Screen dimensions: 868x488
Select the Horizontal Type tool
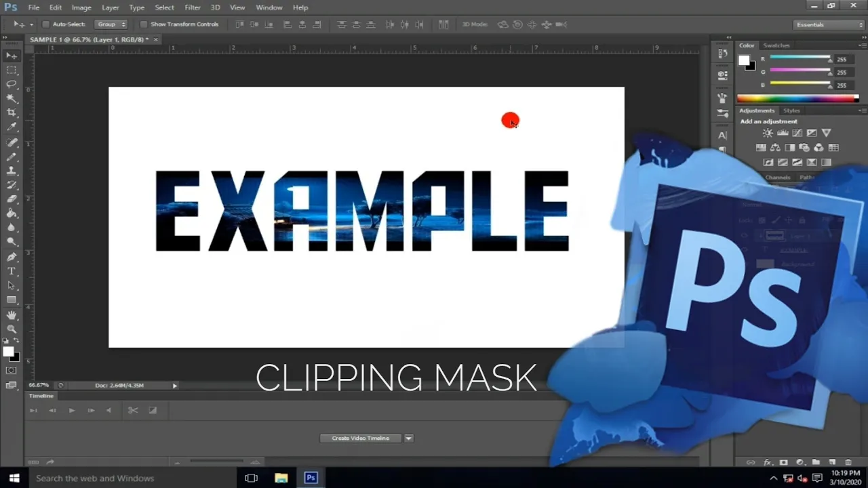(x=12, y=272)
